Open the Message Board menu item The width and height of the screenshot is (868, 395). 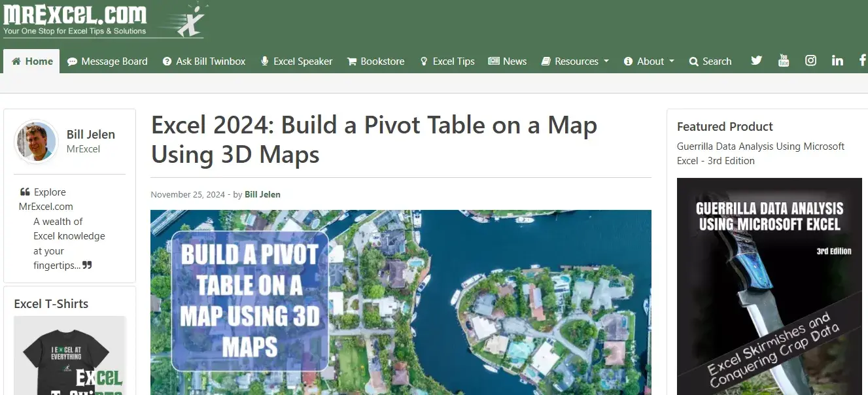107,61
